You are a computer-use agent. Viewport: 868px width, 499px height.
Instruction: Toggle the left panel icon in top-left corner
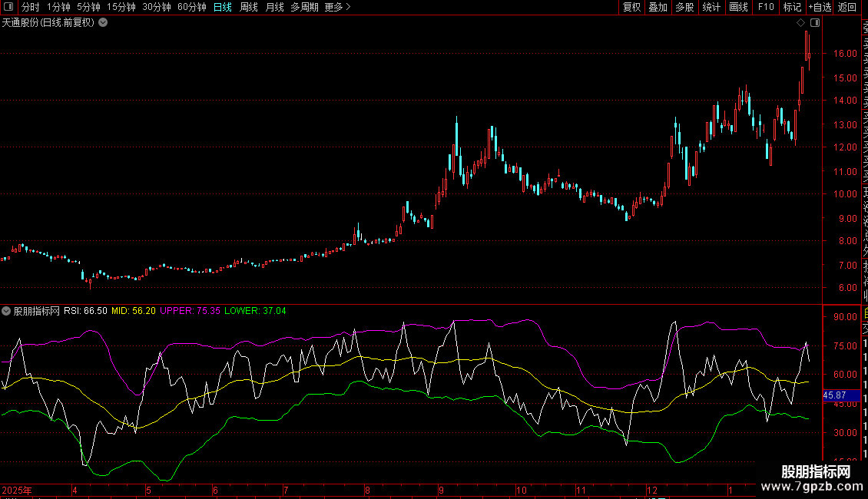point(7,7)
